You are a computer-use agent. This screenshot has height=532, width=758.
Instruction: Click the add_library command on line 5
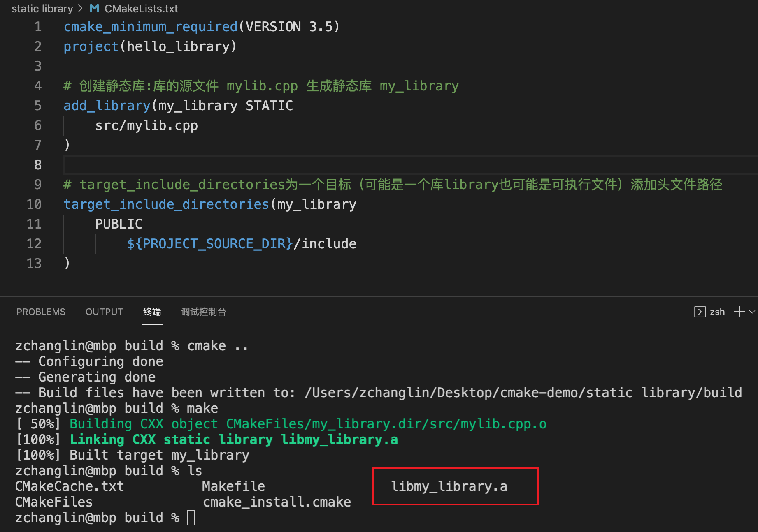point(107,106)
